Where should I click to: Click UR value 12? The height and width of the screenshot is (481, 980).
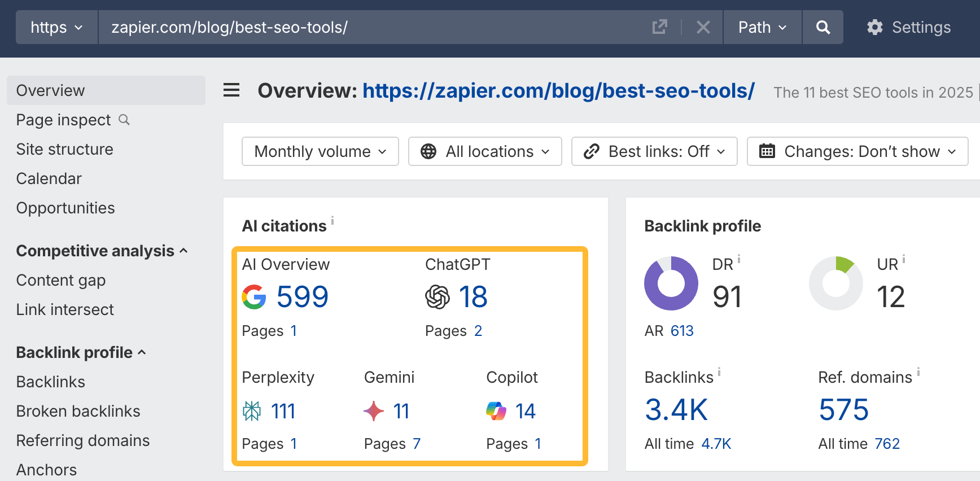pyautogui.click(x=891, y=297)
